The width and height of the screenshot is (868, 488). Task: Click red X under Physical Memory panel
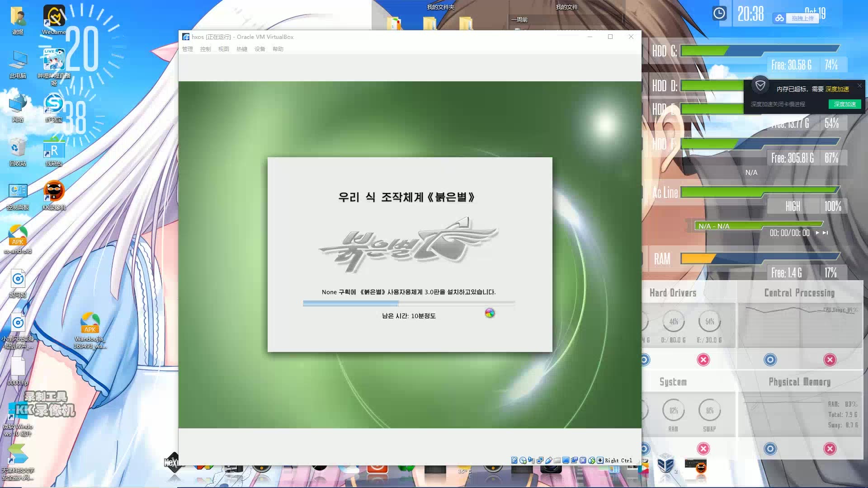(830, 449)
